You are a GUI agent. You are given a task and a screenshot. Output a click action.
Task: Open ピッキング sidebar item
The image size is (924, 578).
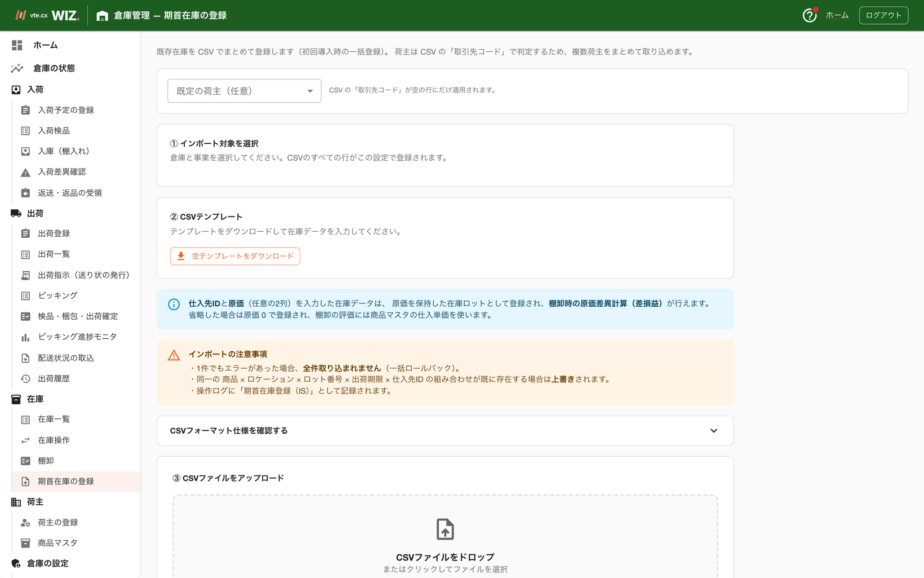click(76, 295)
